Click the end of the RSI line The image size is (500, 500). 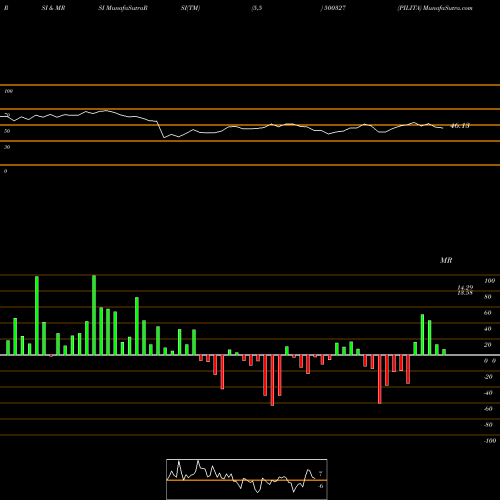coord(443,128)
